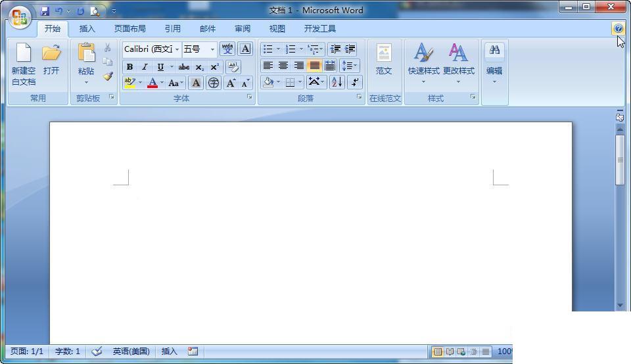Toggle strikethrough formatting

pyautogui.click(x=184, y=67)
